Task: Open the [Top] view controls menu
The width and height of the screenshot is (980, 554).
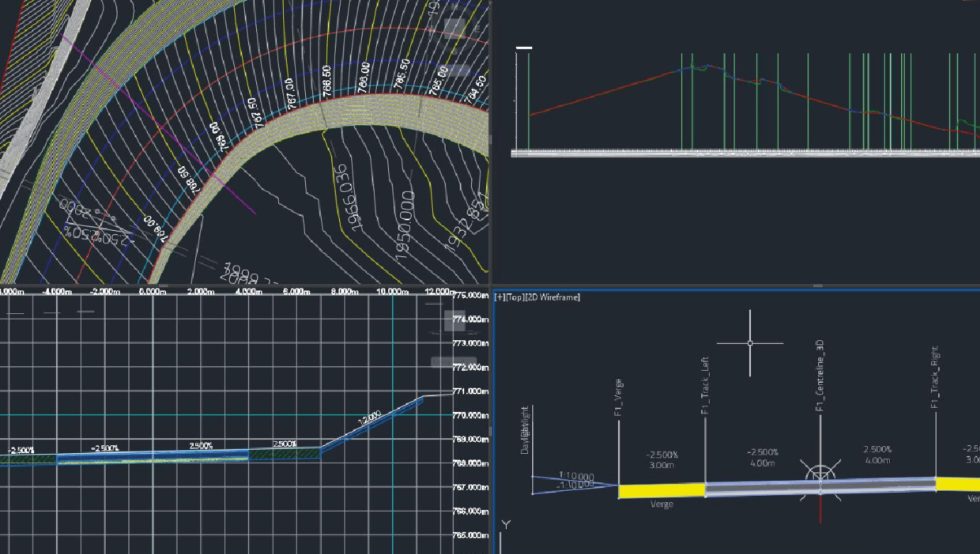Action: pos(514,298)
